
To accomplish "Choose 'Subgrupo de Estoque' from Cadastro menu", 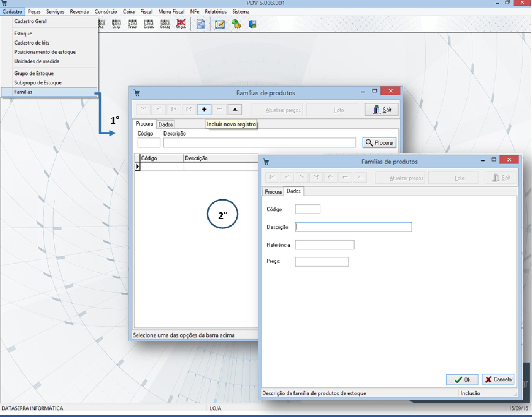I will pyautogui.click(x=38, y=83).
